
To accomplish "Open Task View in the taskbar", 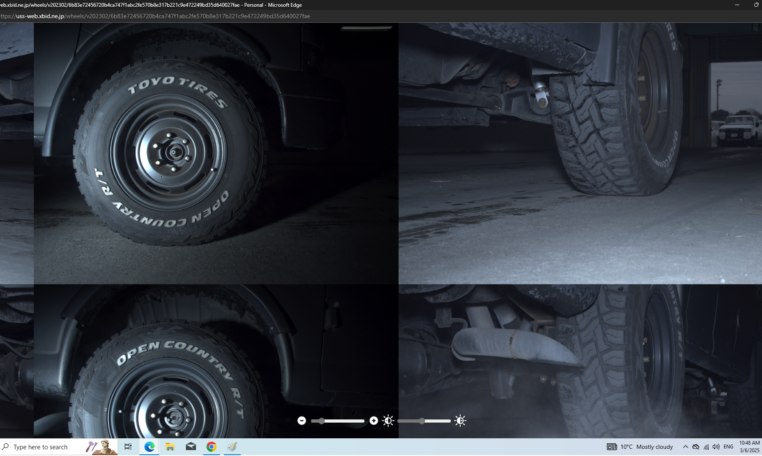I will pyautogui.click(x=128, y=447).
